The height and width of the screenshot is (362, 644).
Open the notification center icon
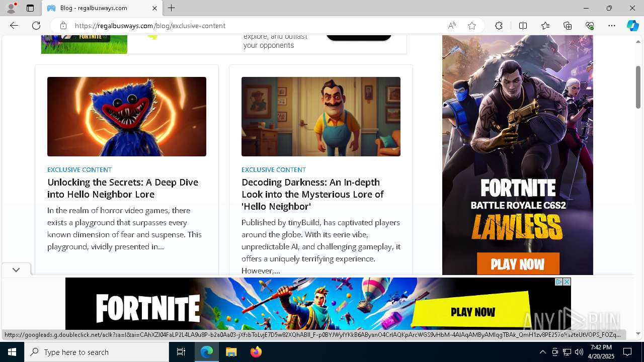pyautogui.click(x=627, y=352)
